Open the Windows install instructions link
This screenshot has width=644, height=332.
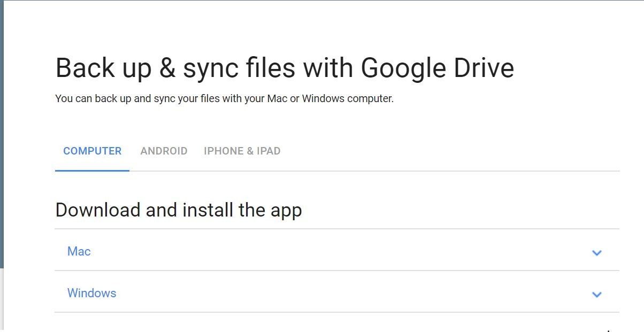point(92,293)
